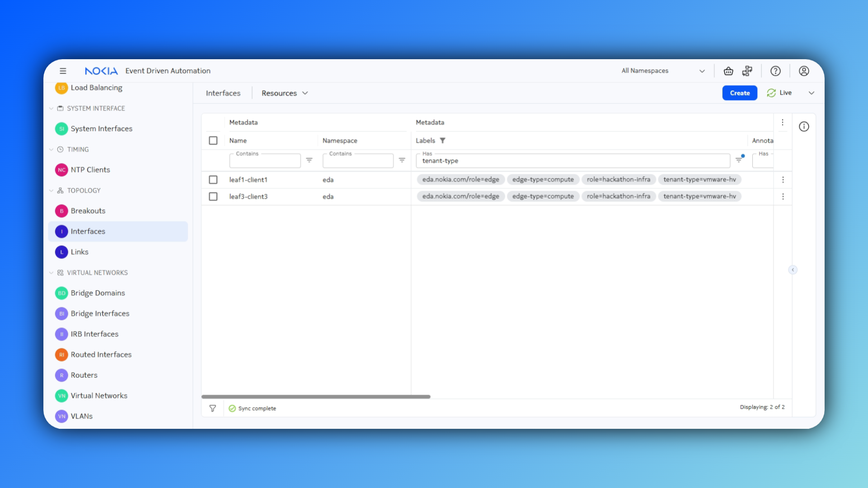Open Labels column filter options icon
868x488 pixels.
tap(739, 160)
